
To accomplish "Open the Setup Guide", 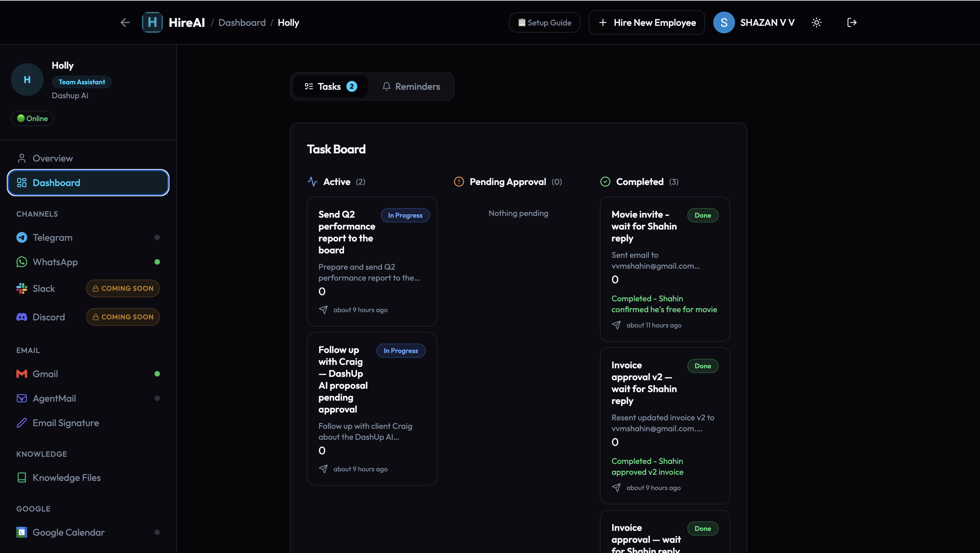I will [x=544, y=22].
